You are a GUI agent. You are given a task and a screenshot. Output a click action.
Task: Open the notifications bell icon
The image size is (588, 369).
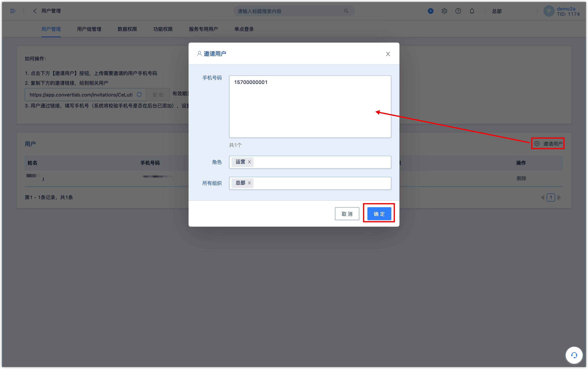(x=472, y=11)
